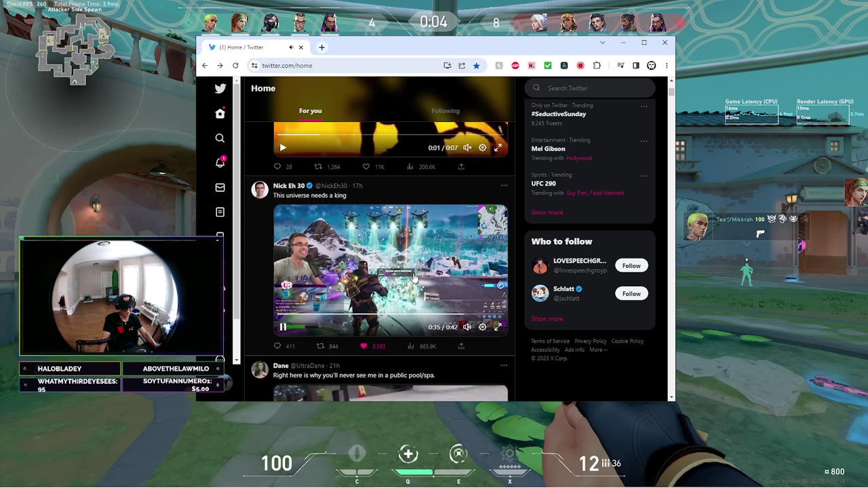The width and height of the screenshot is (868, 488).
Task: Retweet the Nick Eh 30 tweet
Action: click(320, 346)
